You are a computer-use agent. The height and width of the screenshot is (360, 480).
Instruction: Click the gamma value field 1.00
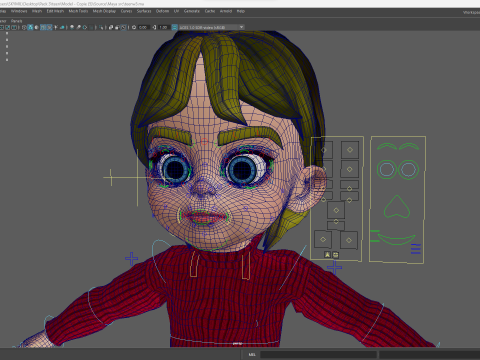163,27
